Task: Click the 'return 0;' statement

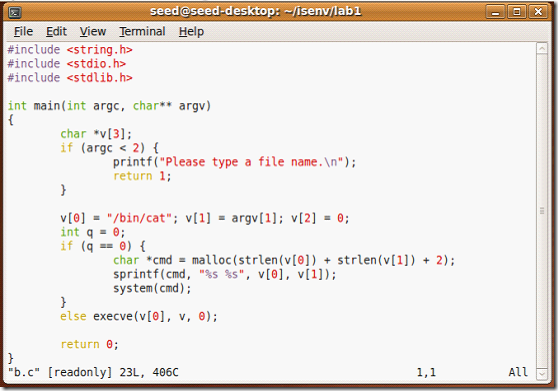Action: tap(89, 344)
